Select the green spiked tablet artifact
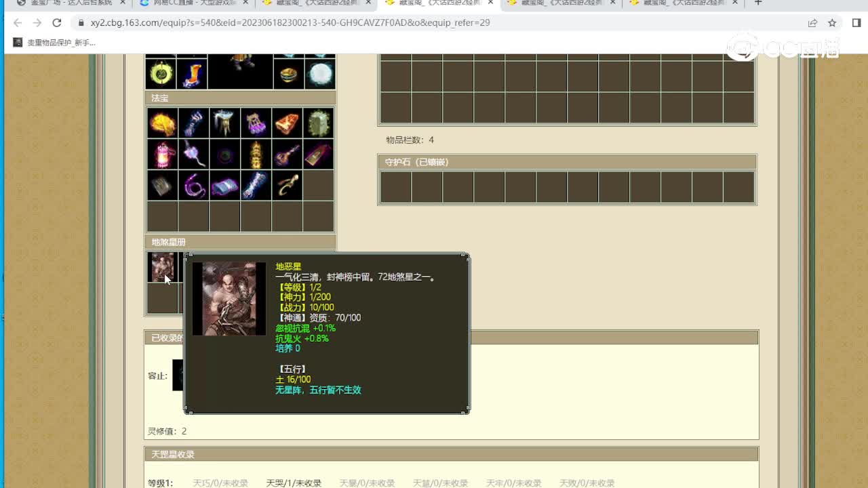 [x=319, y=123]
